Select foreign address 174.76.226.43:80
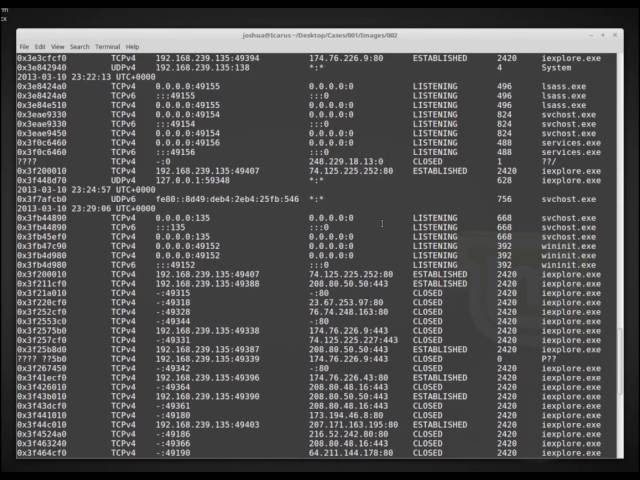The image size is (640, 480). (348, 378)
